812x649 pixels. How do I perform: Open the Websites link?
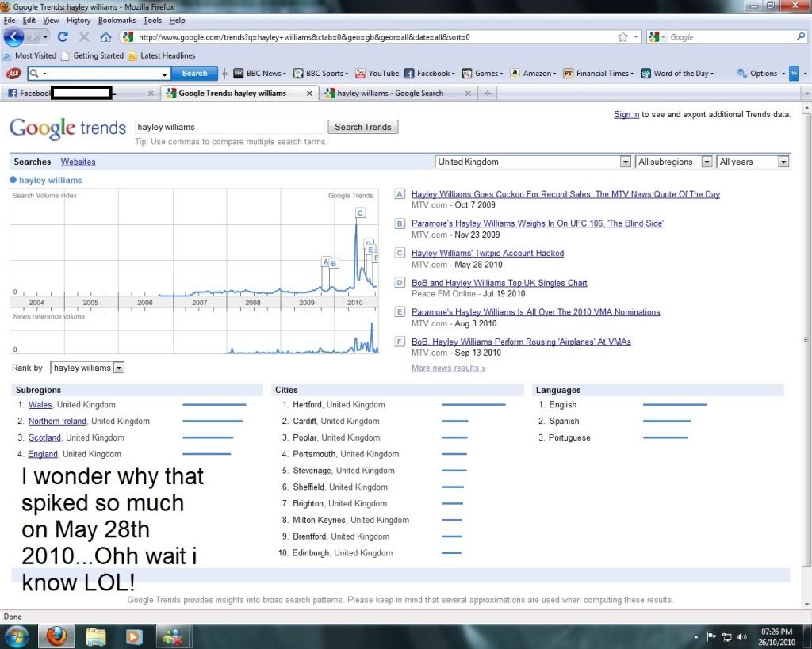(x=78, y=162)
